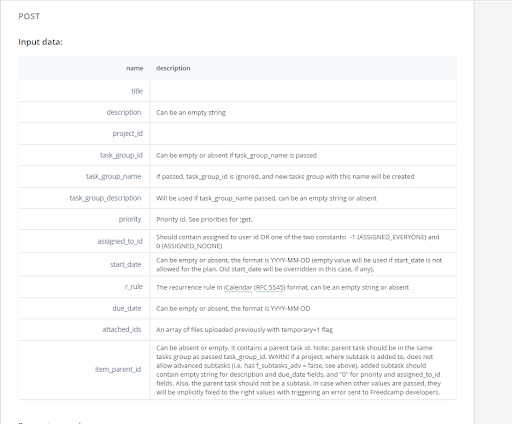Click the POST method heading
This screenshot has width=512, height=424.
(x=29, y=16)
